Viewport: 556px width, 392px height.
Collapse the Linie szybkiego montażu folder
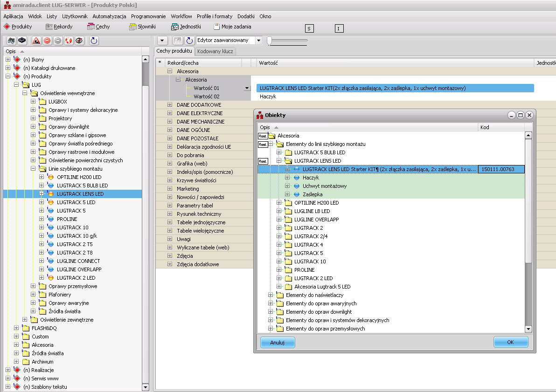coord(33,169)
